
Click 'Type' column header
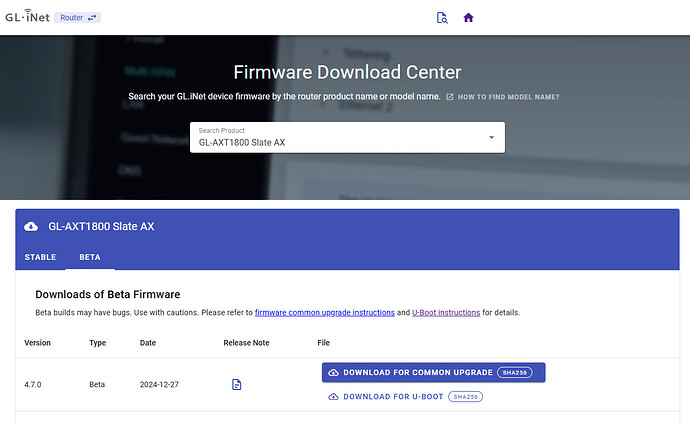98,343
